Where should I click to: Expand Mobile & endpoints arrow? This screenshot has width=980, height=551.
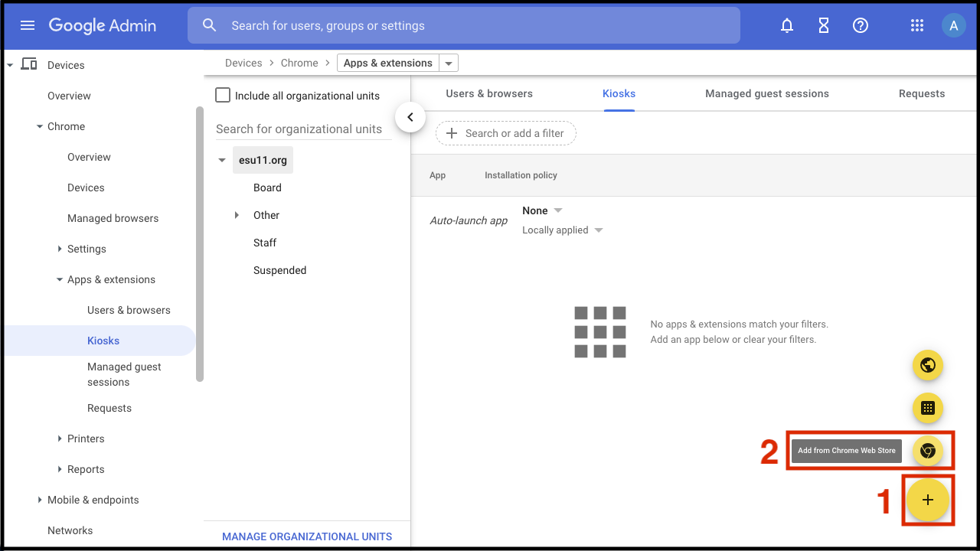(x=40, y=500)
